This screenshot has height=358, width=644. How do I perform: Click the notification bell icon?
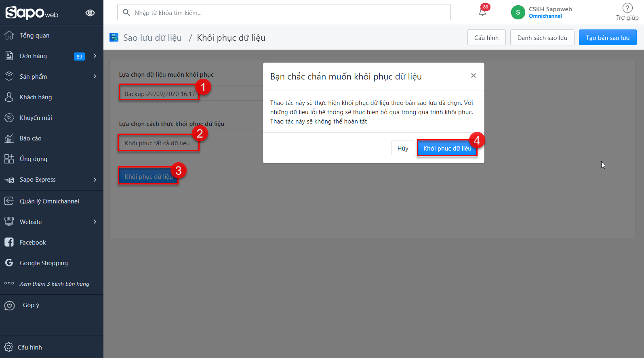coord(482,12)
